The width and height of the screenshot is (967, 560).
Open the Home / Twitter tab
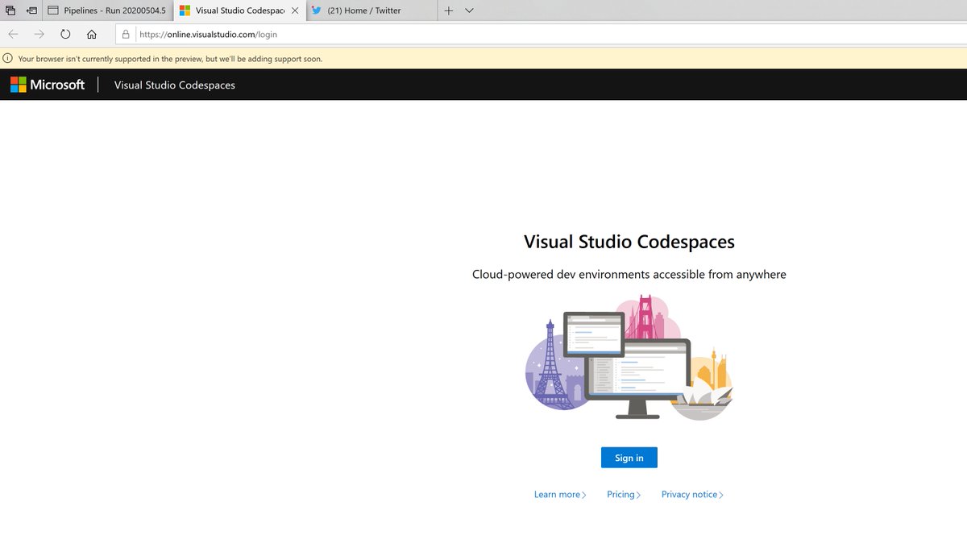[x=371, y=10]
